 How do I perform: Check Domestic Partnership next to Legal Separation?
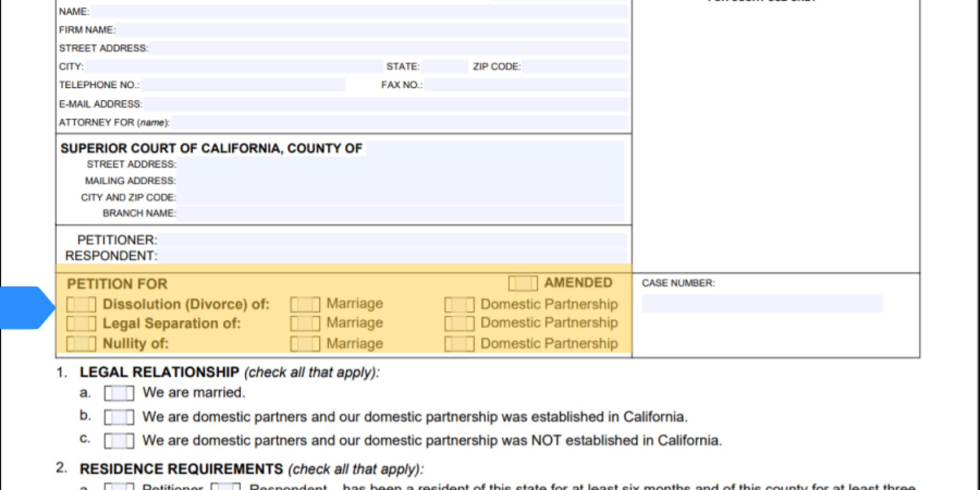(x=458, y=324)
